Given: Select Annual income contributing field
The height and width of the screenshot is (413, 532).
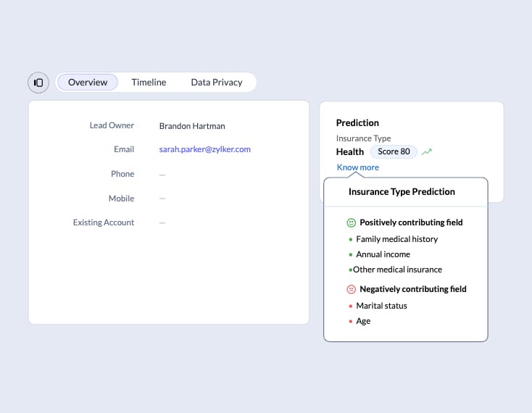Looking at the screenshot, I should pyautogui.click(x=383, y=254).
